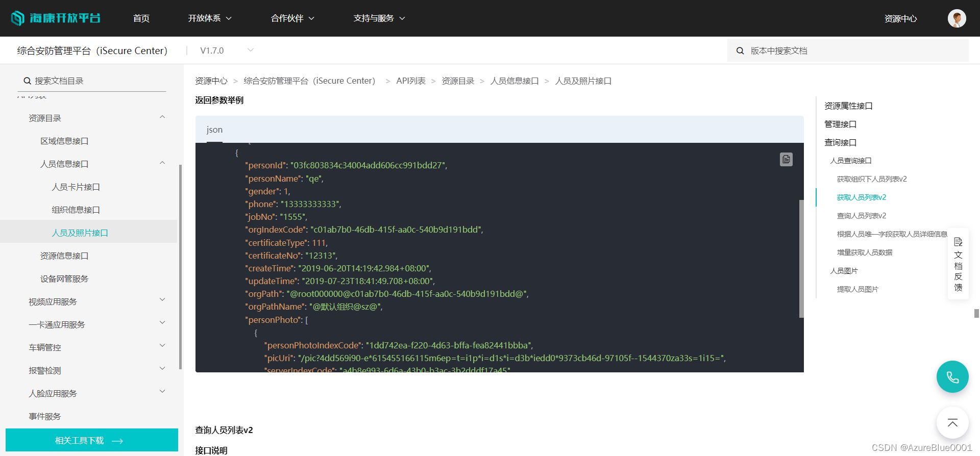Collapse the 人员信息接口 section chevron
980x456 pixels.
click(x=162, y=163)
